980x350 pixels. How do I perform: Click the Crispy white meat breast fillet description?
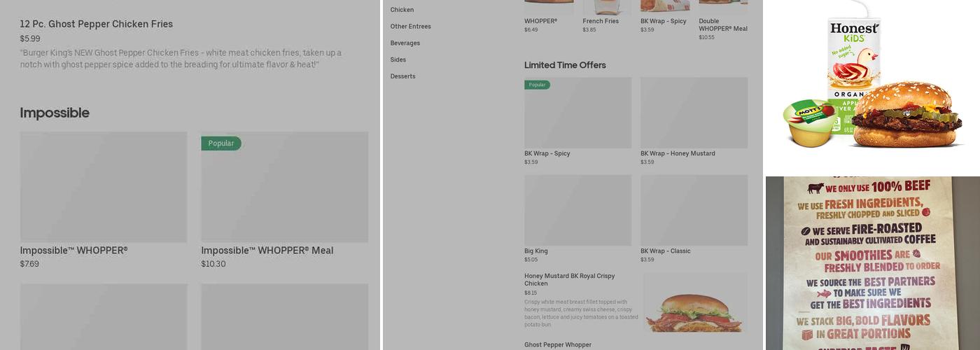(581, 314)
